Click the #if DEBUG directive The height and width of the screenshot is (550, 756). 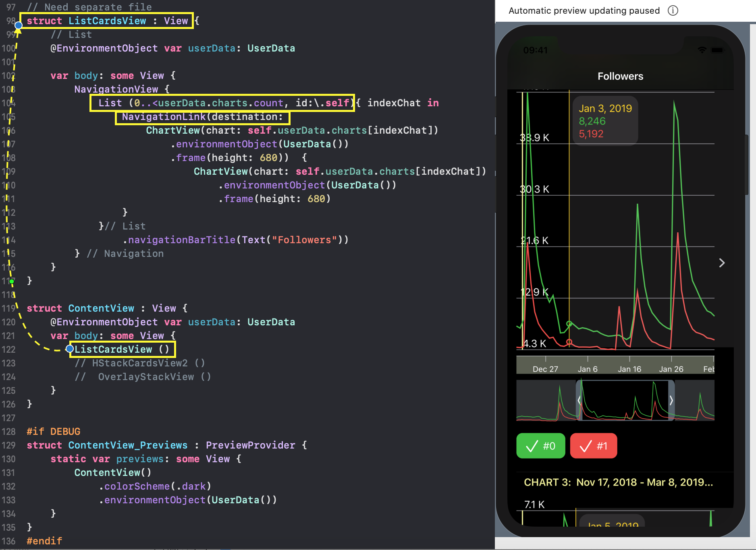(x=54, y=432)
